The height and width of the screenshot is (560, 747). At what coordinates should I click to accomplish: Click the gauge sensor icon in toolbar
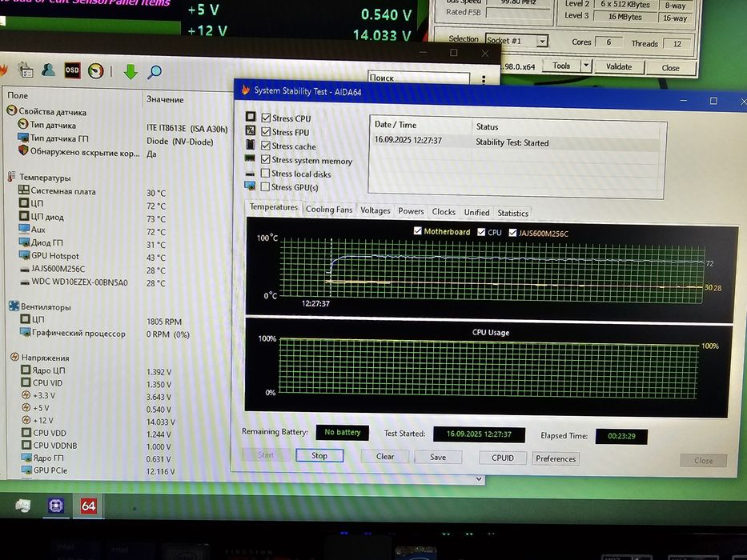coord(96,71)
